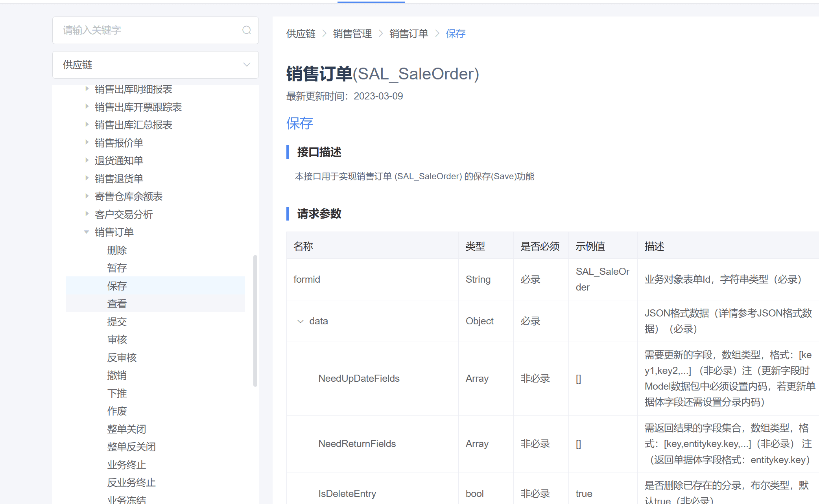Screen dimensions: 819x504
Task: Open 销售出库明细报表 in the sidebar
Action: point(133,89)
